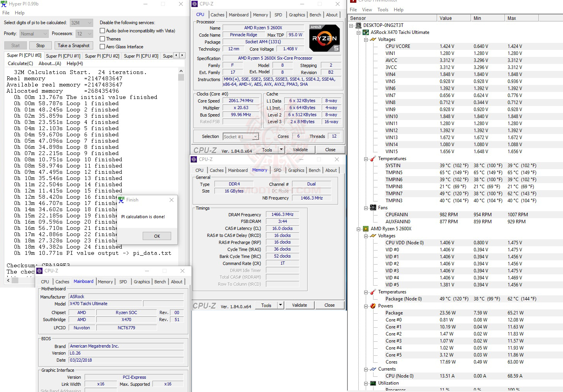
Task: Click the Code Name field Pinnacle Ridge
Action: (243, 35)
